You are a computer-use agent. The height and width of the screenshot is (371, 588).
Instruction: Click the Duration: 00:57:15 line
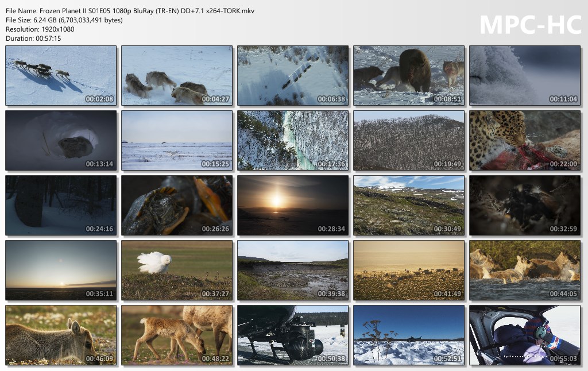click(x=33, y=38)
